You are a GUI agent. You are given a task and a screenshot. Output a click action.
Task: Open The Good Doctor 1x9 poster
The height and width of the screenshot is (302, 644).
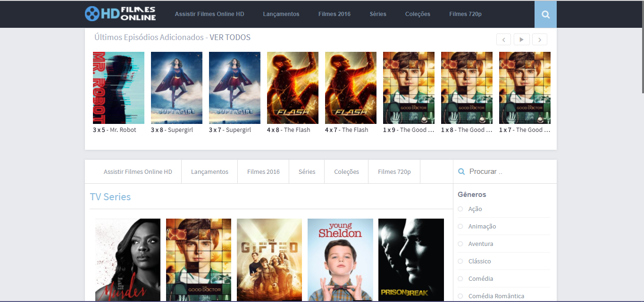[x=409, y=88]
